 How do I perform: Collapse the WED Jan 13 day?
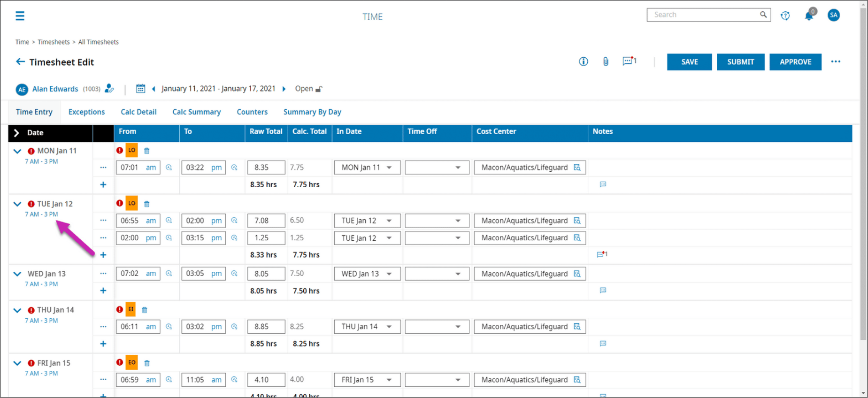click(17, 274)
